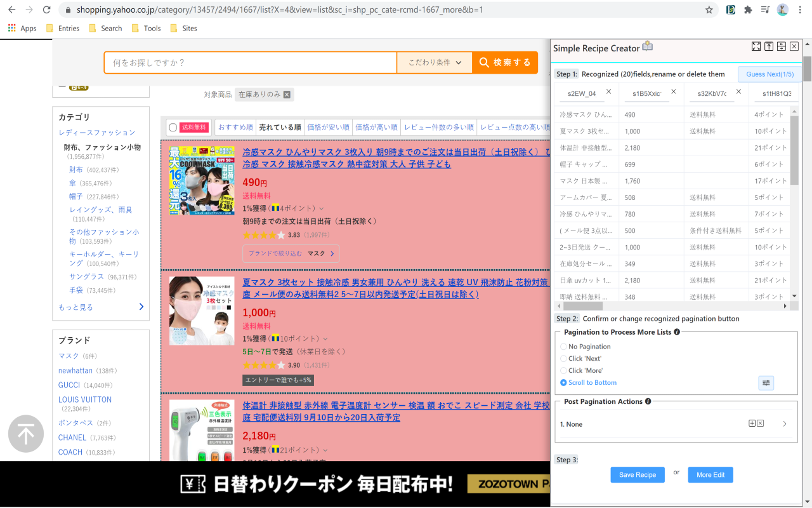Viewport: 812px width, 508px height.
Task: Click the notebook icon beside Simple Recipe Creator
Action: coord(647,46)
